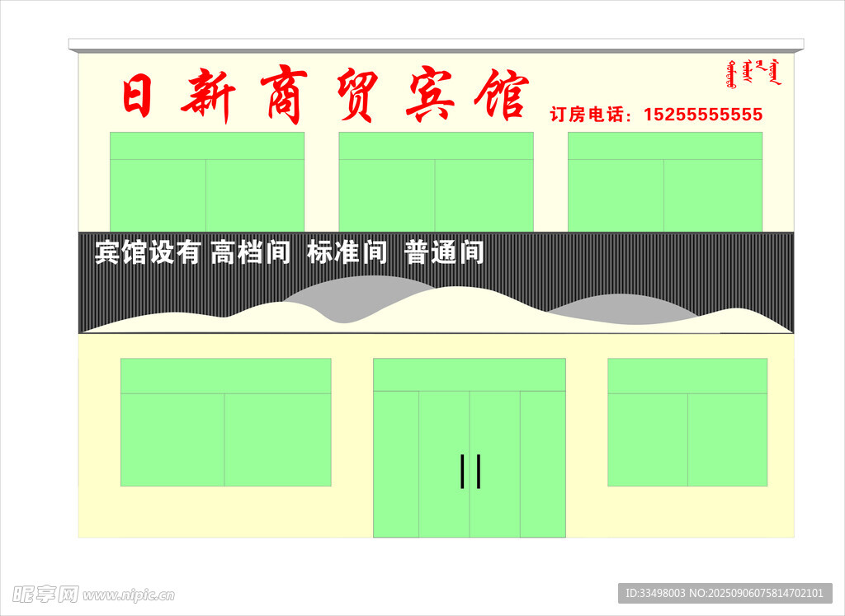Select the upper right green window
Screen dimensions: 845x616
click(x=664, y=181)
